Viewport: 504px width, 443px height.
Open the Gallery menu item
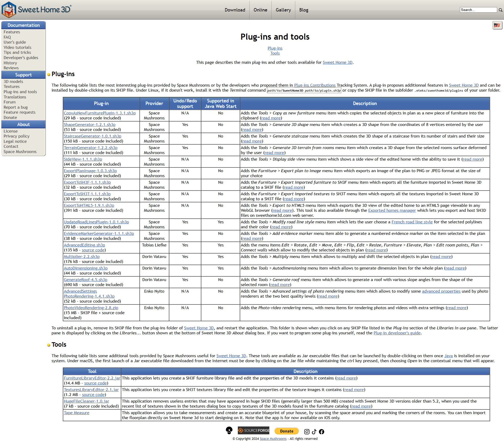(283, 10)
